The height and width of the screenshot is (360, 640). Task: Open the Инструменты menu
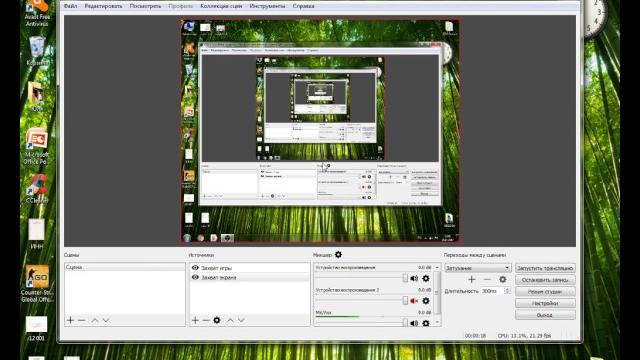(267, 6)
